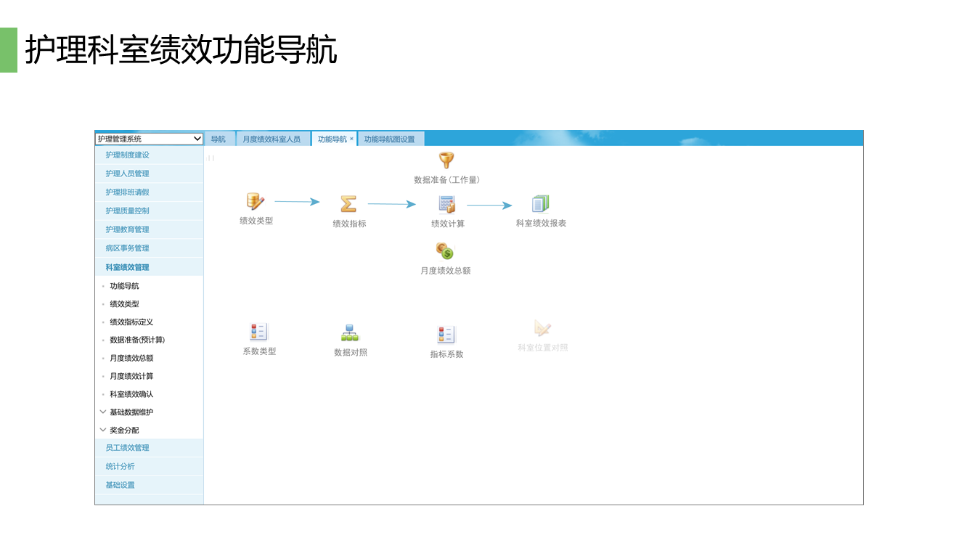980x551 pixels.
Task: Select 月度绩效计算 tree item
Action: [131, 376]
